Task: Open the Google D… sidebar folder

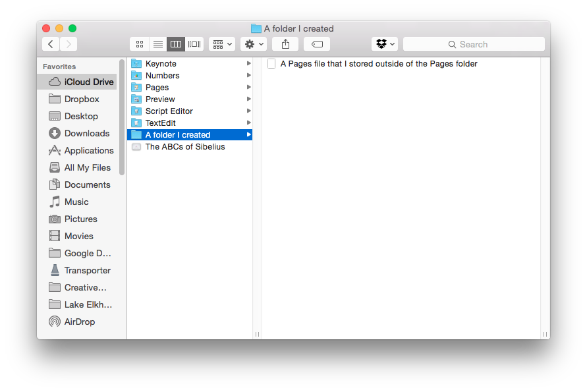Action: pos(77,253)
